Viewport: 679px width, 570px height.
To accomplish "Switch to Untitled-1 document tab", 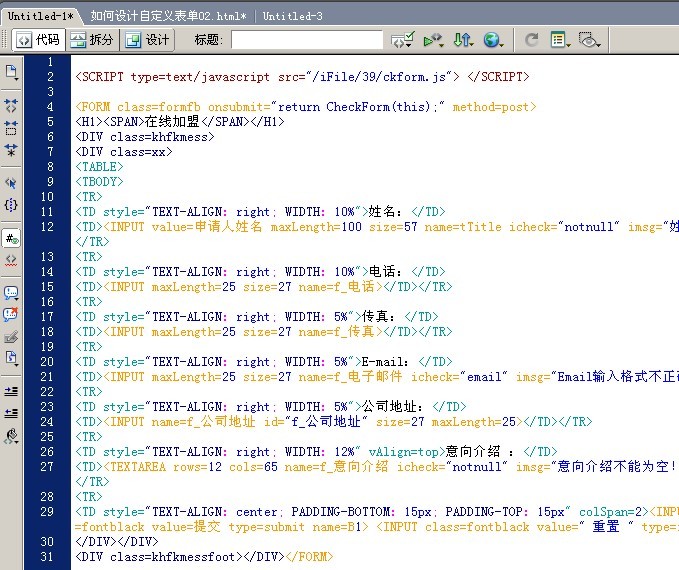I will point(40,16).
